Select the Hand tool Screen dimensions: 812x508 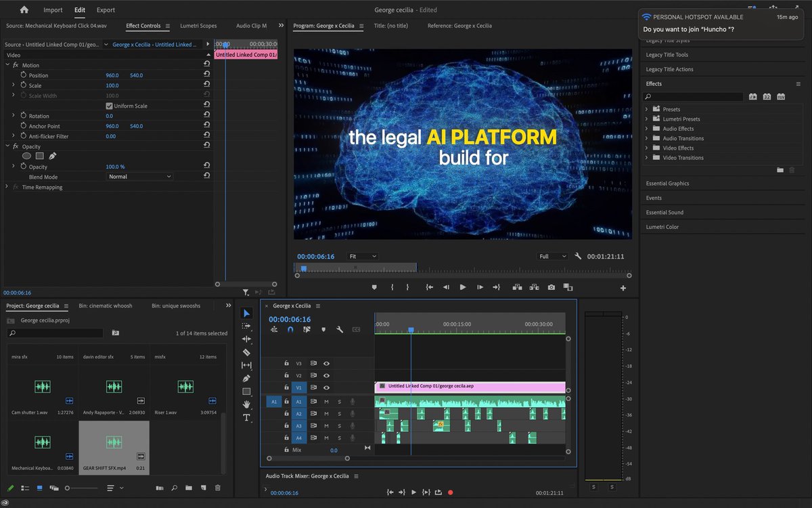[x=247, y=404]
